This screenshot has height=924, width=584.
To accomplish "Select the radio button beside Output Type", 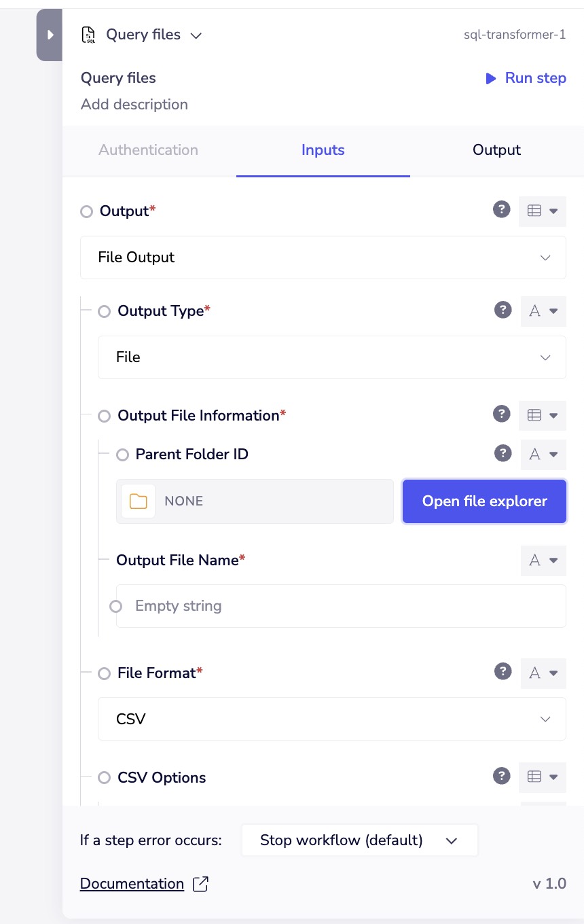I will pyautogui.click(x=104, y=311).
